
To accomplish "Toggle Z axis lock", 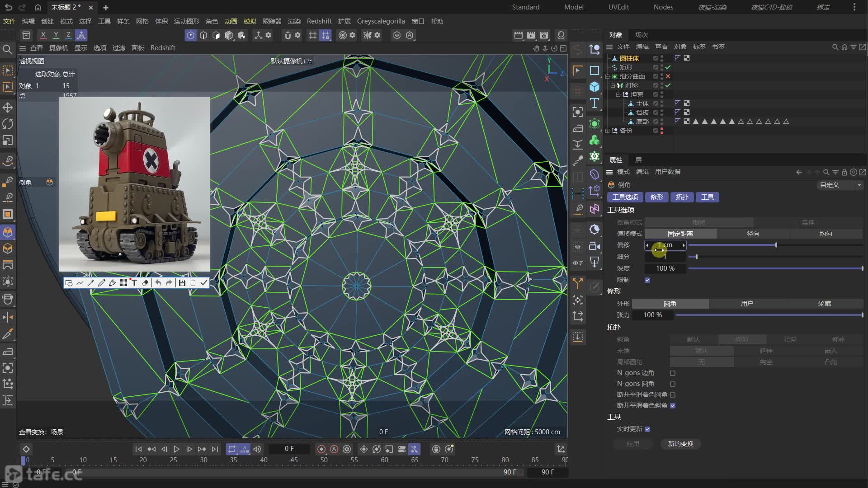I will click(68, 35).
